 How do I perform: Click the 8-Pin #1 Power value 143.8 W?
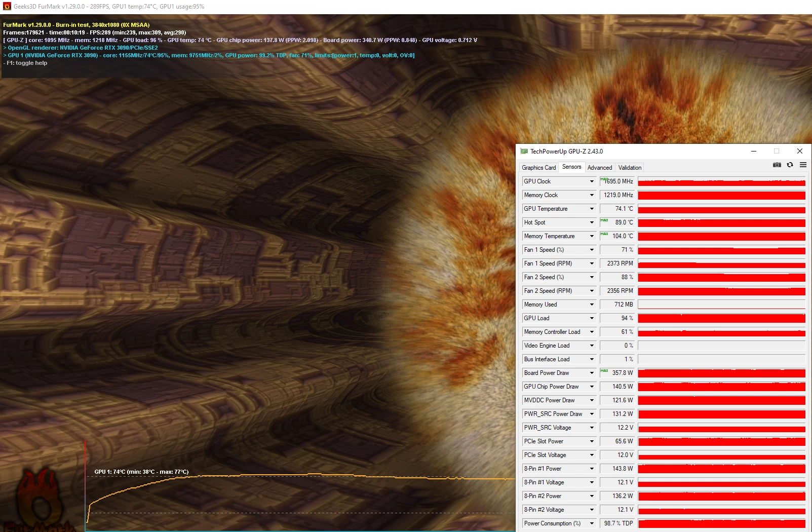coord(617,469)
